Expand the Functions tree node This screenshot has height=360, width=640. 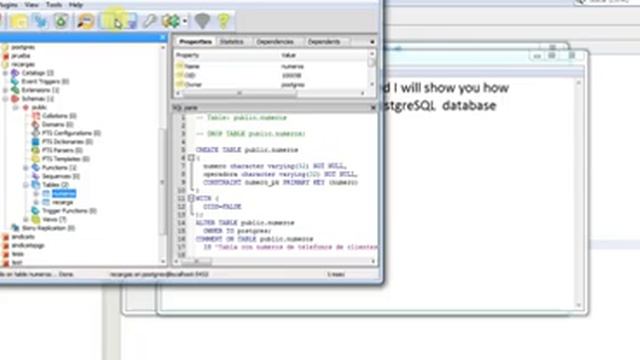[26, 168]
